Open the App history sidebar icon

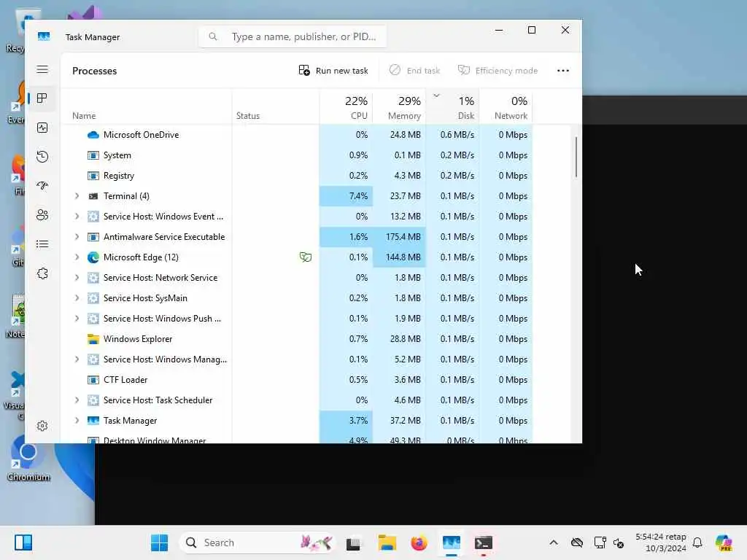click(42, 157)
